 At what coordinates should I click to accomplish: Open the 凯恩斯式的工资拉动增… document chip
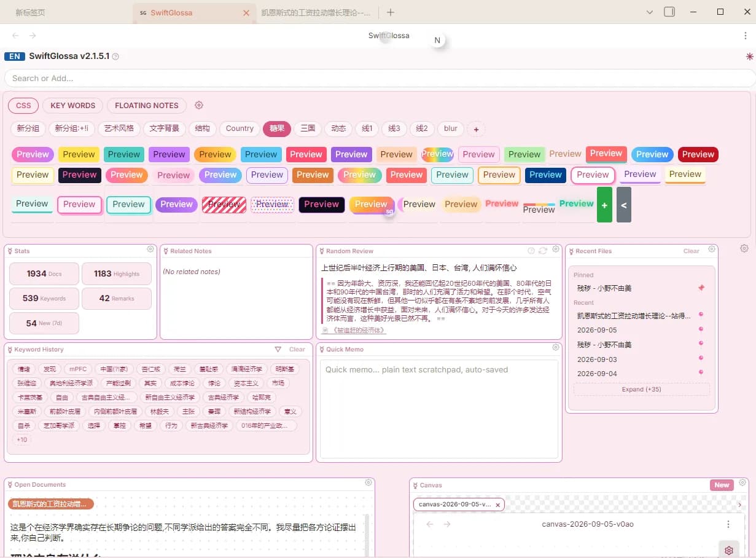[x=50, y=504]
